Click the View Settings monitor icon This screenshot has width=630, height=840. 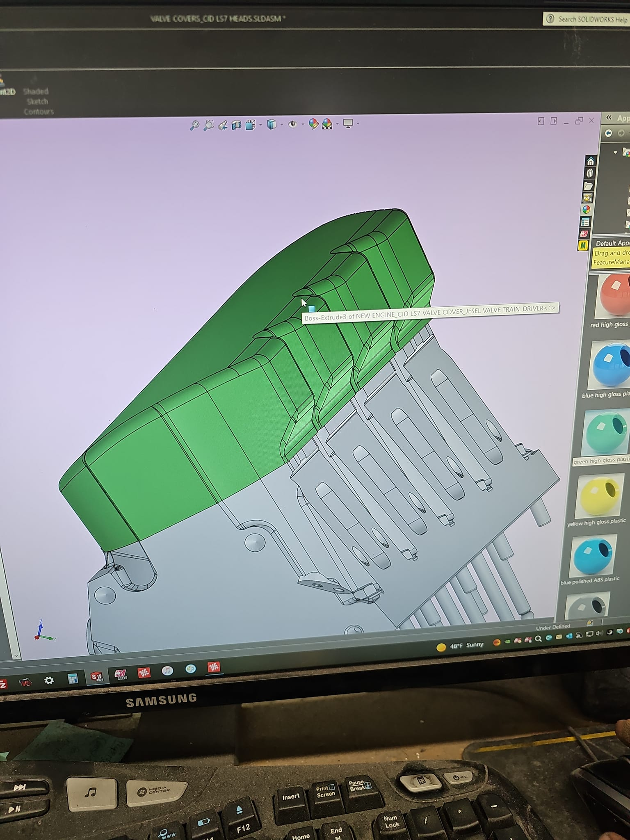point(348,123)
